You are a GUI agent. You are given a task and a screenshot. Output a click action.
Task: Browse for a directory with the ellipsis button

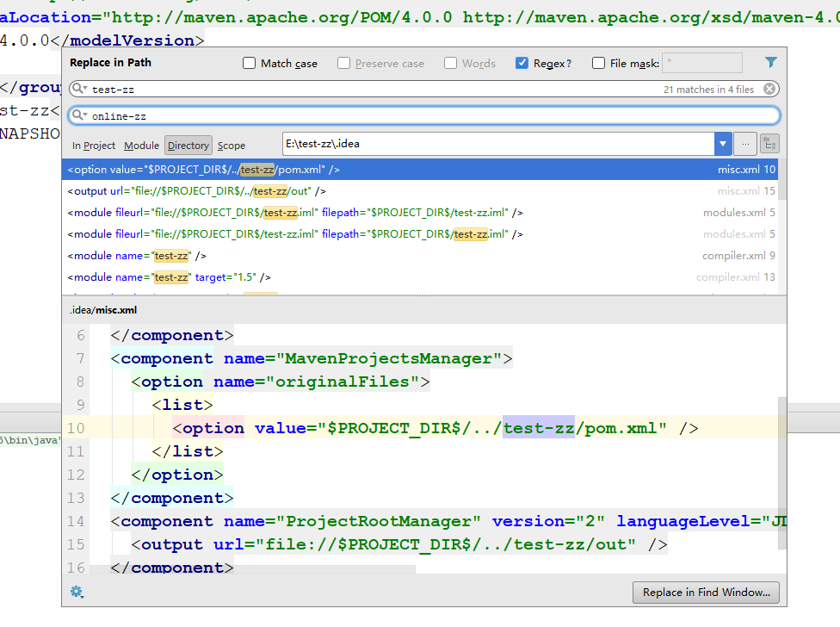point(745,144)
